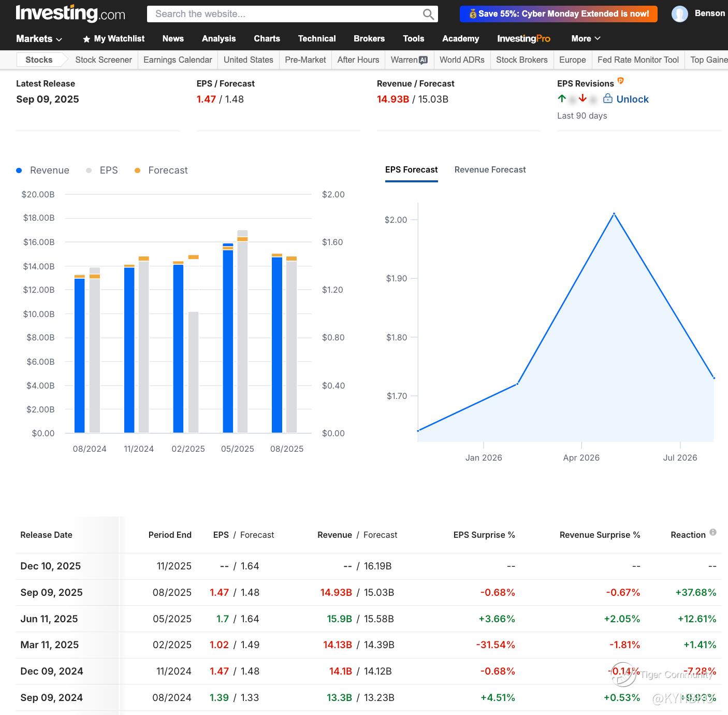The width and height of the screenshot is (728, 715).
Task: Click the Pro badge next to EPS Revisions
Action: click(620, 81)
